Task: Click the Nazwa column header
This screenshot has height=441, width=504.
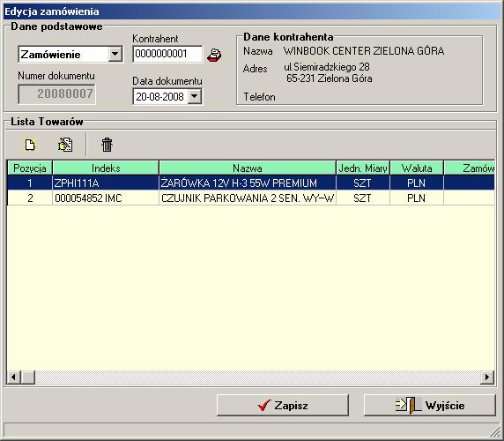Action: [x=248, y=168]
